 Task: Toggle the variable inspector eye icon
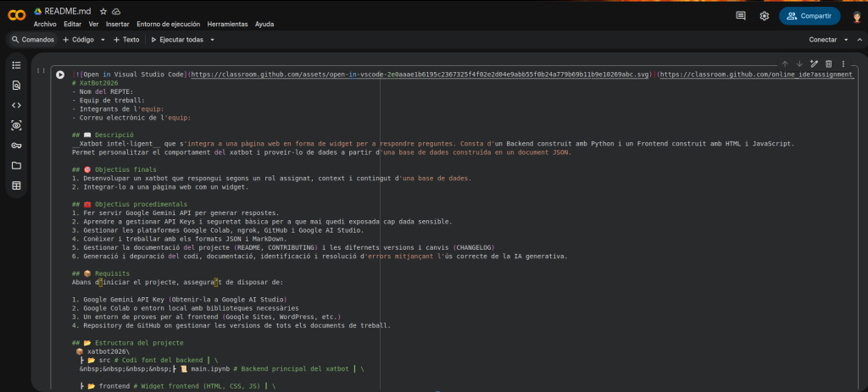(16, 125)
